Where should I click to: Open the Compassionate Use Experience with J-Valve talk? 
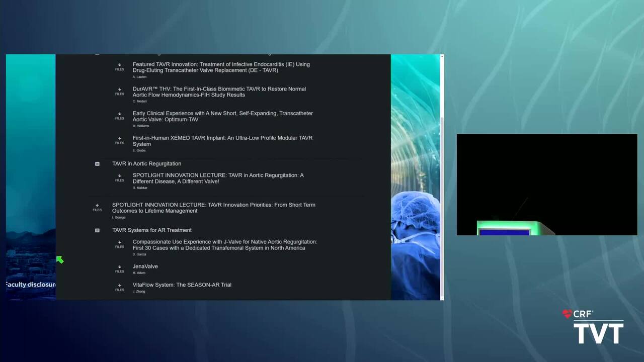(x=224, y=245)
